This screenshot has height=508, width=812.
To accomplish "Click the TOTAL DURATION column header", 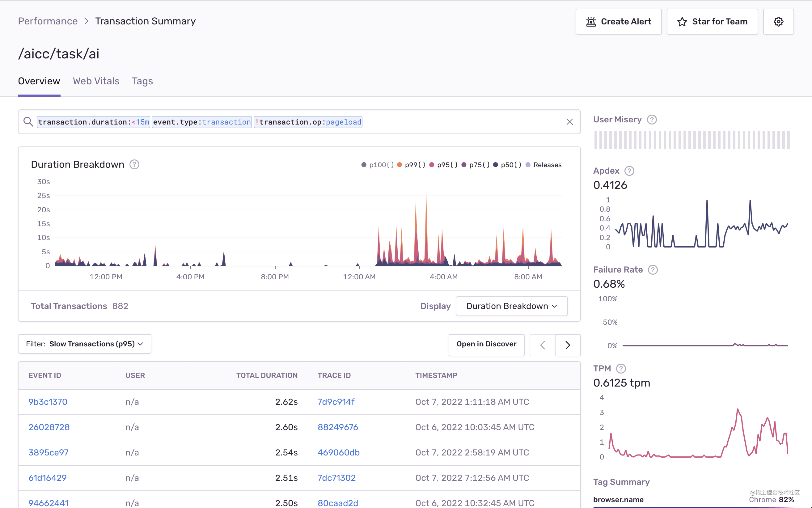I will coord(267,375).
